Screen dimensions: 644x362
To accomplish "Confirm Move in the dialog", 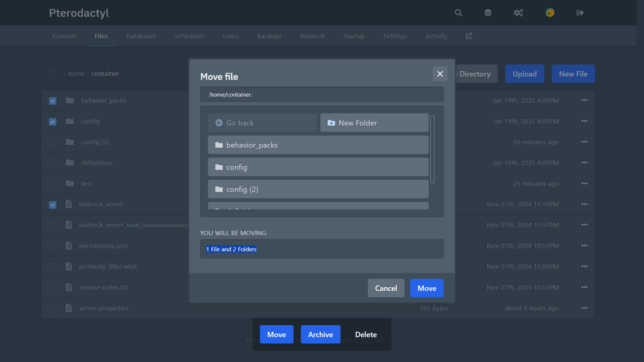I will coord(427,288).
